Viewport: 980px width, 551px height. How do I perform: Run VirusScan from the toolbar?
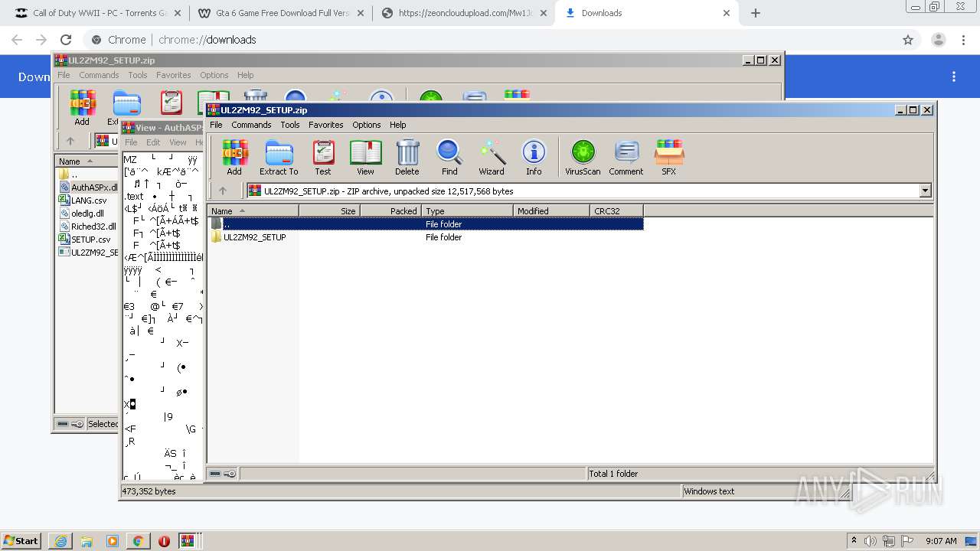[583, 158]
